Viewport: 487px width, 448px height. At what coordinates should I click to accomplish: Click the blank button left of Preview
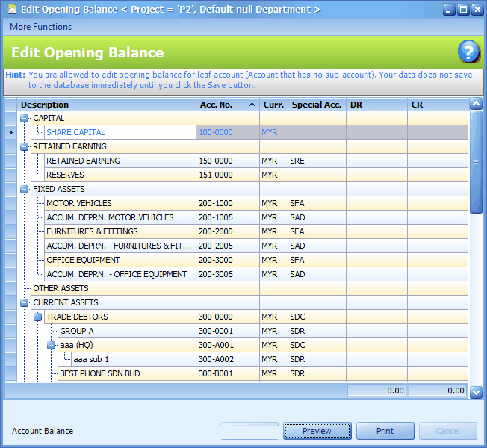click(249, 431)
